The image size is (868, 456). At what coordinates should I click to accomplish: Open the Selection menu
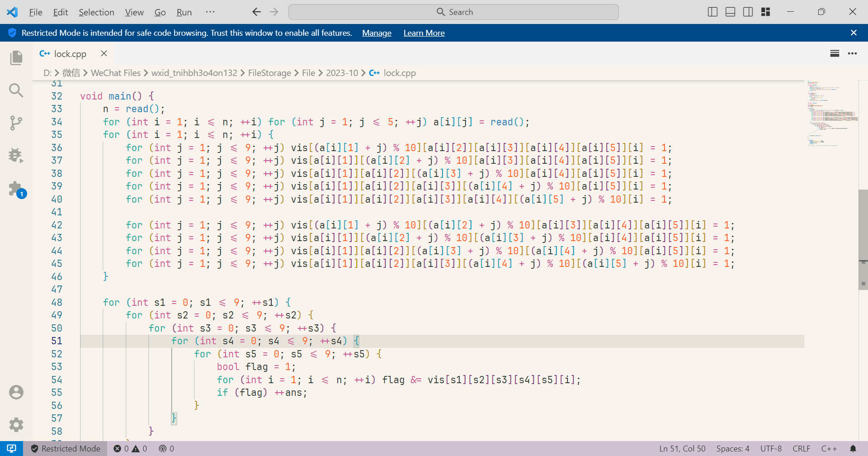pos(96,12)
